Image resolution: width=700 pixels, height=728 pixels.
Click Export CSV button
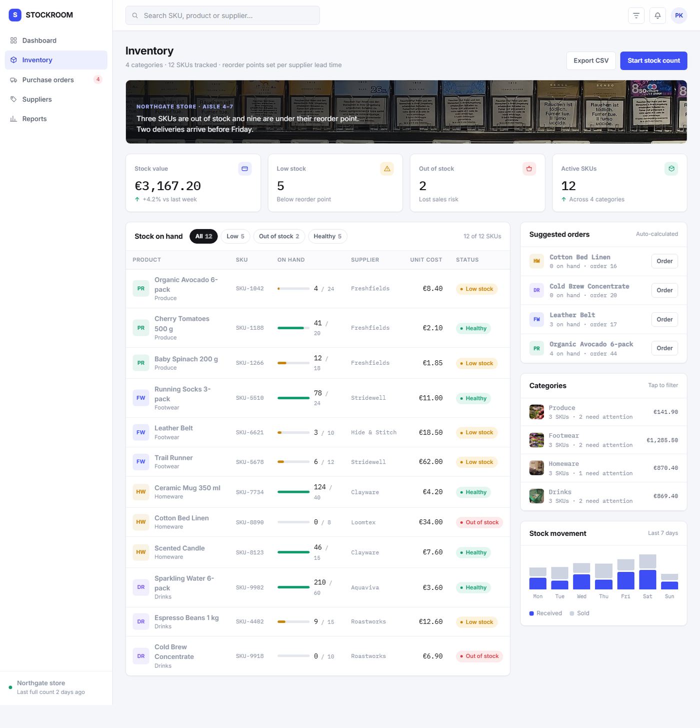[591, 61]
